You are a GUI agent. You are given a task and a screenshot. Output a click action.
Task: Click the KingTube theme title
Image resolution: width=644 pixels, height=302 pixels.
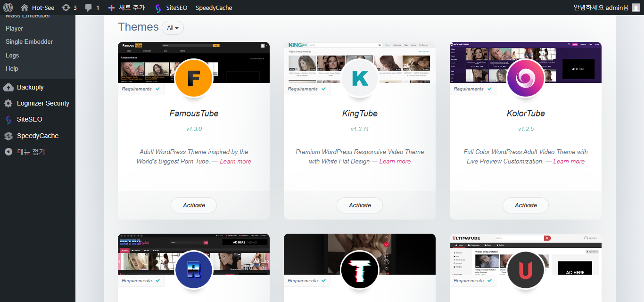[360, 114]
